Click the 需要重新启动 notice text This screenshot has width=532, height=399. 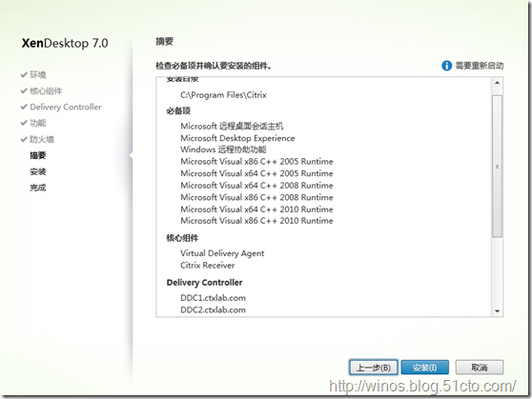479,66
